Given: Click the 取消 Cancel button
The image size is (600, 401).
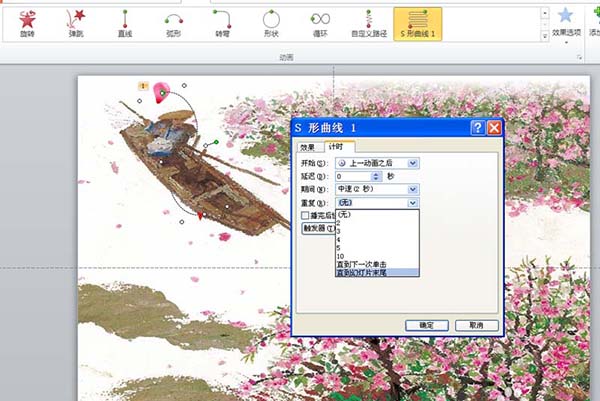Looking at the screenshot, I should tap(476, 325).
